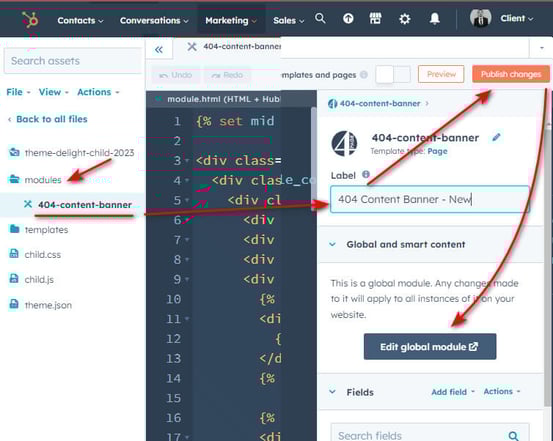
Task: Close the 404-content-banner tab via X icon
Action: click(192, 47)
